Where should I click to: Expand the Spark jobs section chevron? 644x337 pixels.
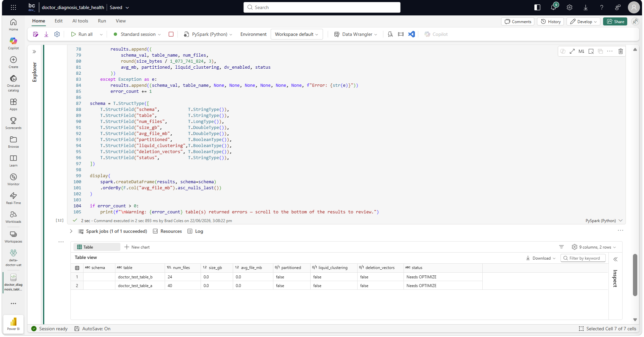71,231
